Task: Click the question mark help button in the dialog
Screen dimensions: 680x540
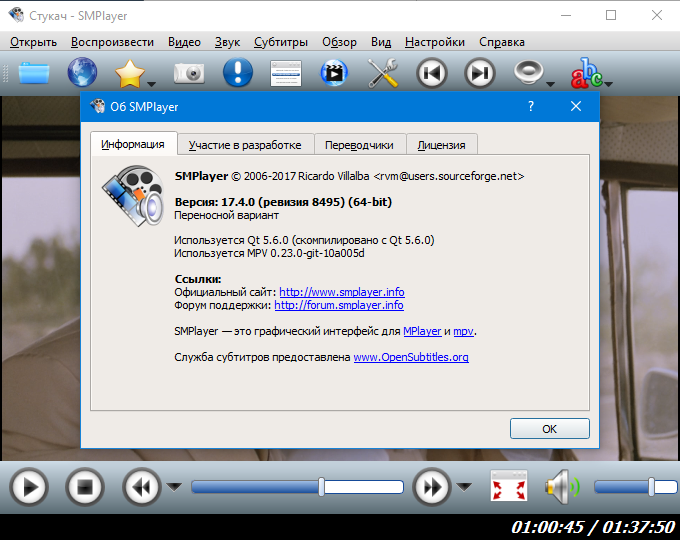Action: pyautogui.click(x=531, y=106)
